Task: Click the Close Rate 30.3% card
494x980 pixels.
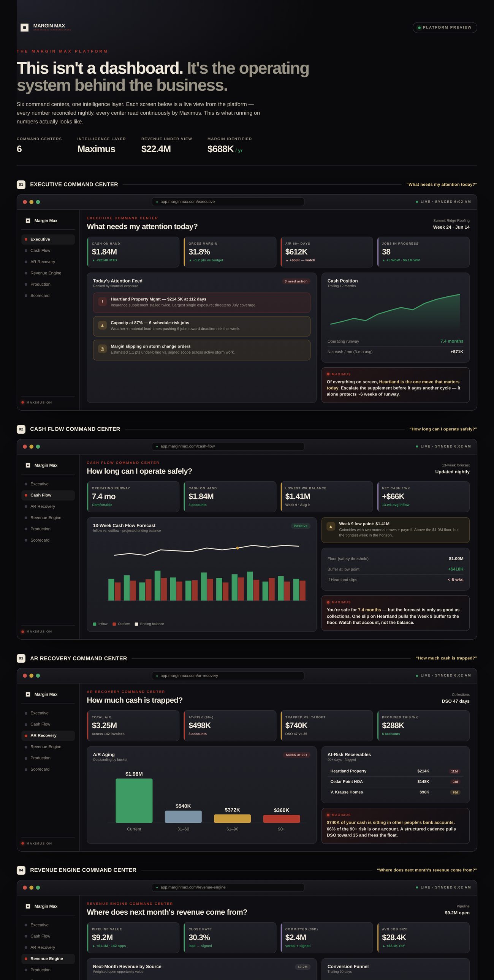Action: coord(230,938)
